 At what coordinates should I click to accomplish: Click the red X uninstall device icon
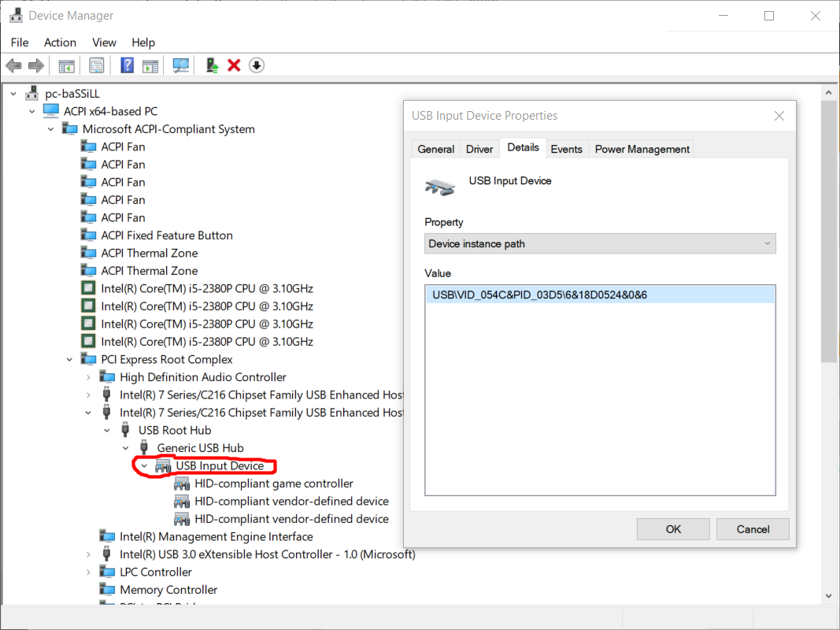(234, 65)
